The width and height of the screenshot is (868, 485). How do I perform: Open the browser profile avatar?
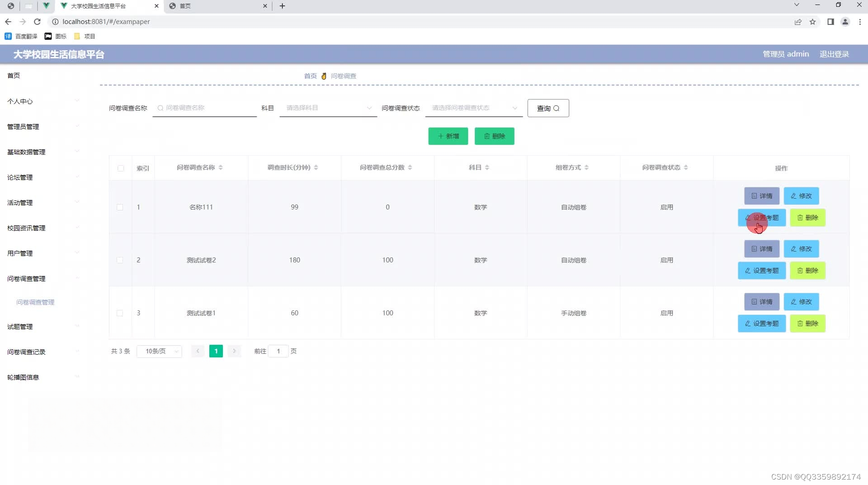[845, 22]
